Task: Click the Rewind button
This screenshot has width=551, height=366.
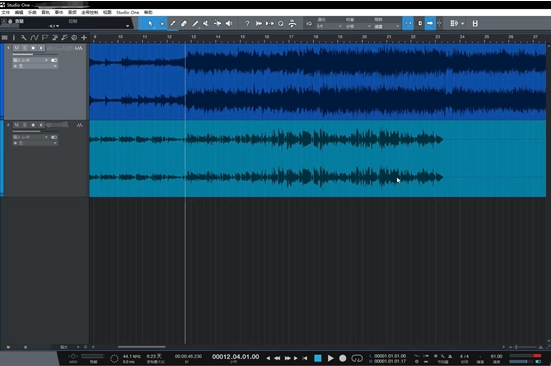Action: (x=277, y=358)
